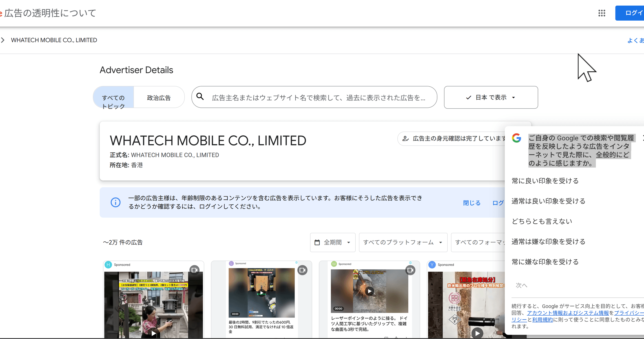Click video icon on first ad card
The width and height of the screenshot is (644, 339).
(194, 270)
